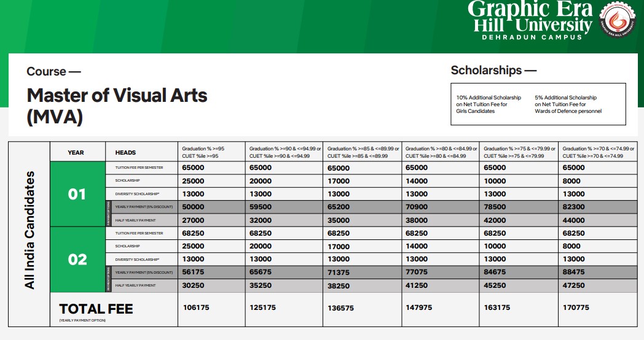
Task: Click the 50000 yearly payment cell
Action: (x=194, y=207)
